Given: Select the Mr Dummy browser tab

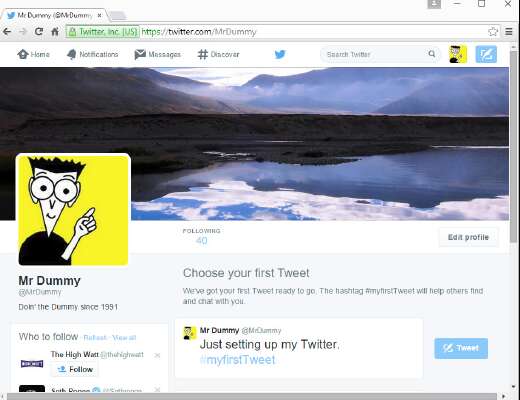Looking at the screenshot, I should coord(55,15).
